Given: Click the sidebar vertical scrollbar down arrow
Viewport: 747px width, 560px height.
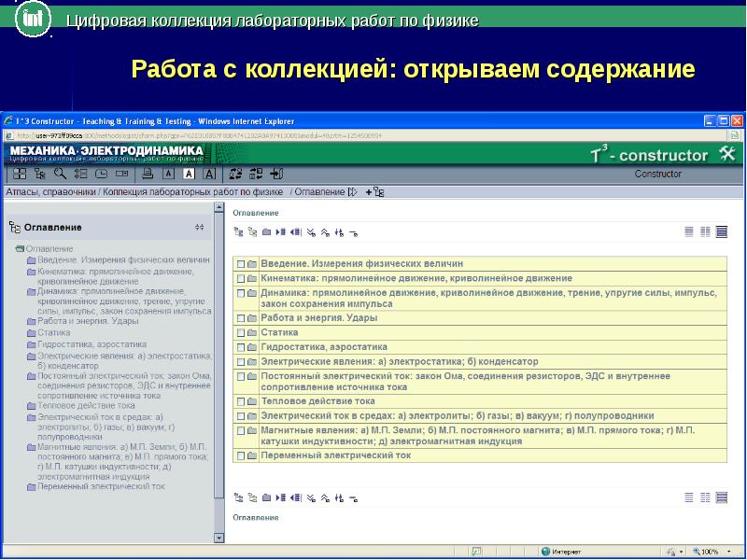Looking at the screenshot, I should click(x=219, y=537).
